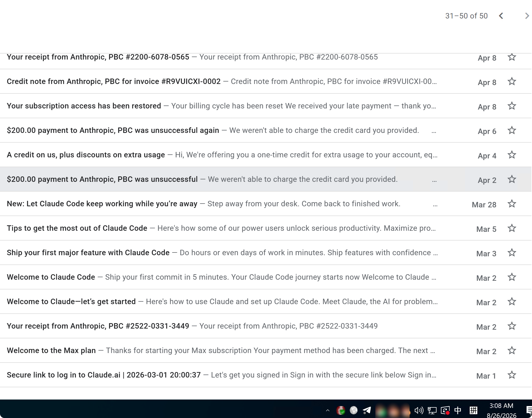Star the "unsuccessful again" payment email
Screen dimensions: 532x418
(512, 130)
